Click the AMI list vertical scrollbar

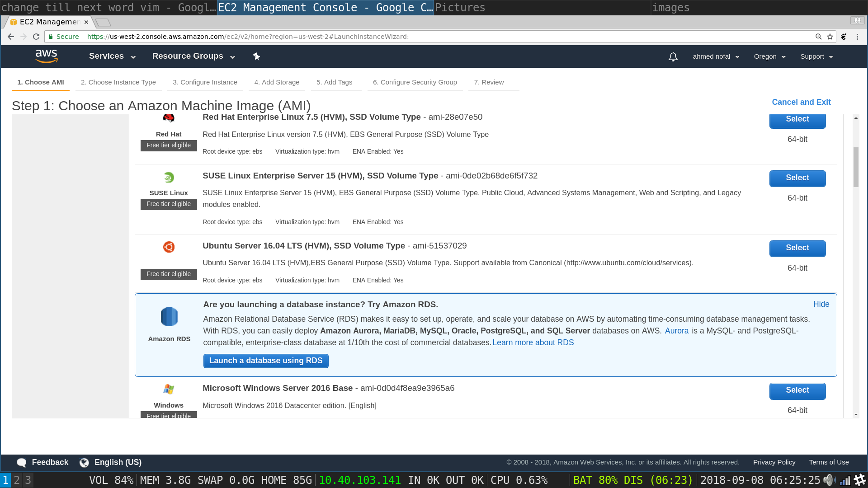pos(855,167)
